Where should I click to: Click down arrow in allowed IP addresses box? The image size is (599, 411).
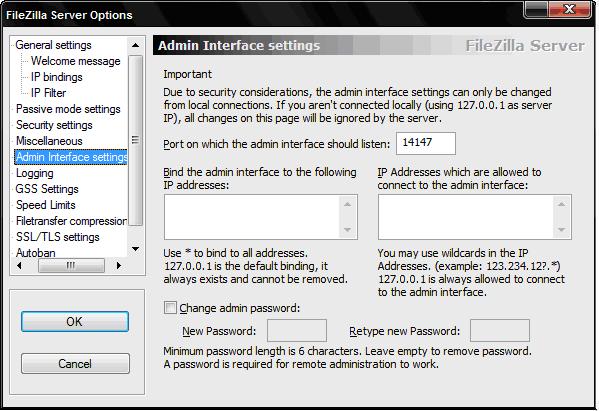(x=561, y=230)
